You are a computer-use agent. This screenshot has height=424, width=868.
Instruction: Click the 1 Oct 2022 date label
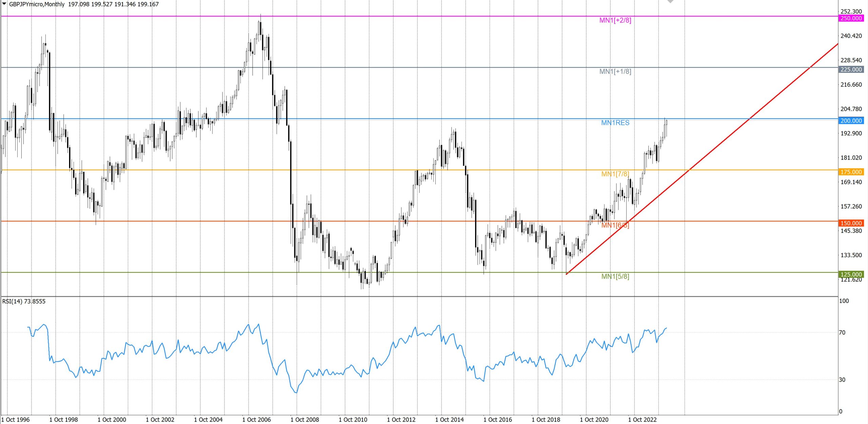642,420
